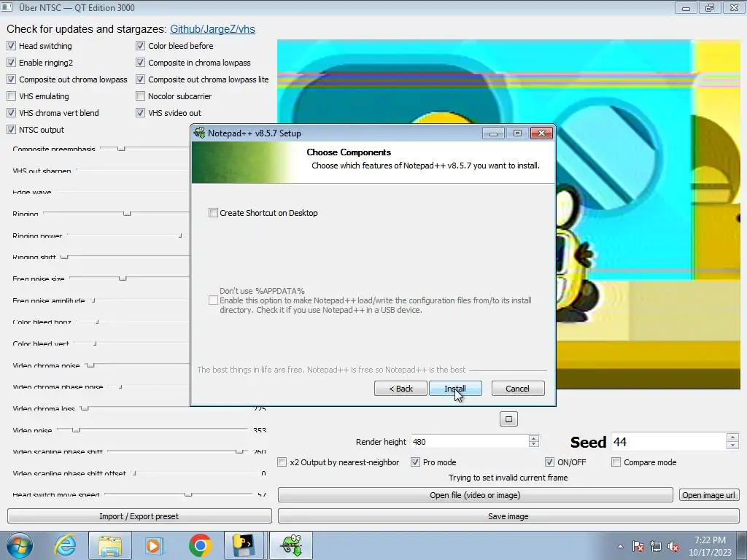747x560 pixels.
Task: Cancel the Notepad++ setup
Action: (518, 389)
